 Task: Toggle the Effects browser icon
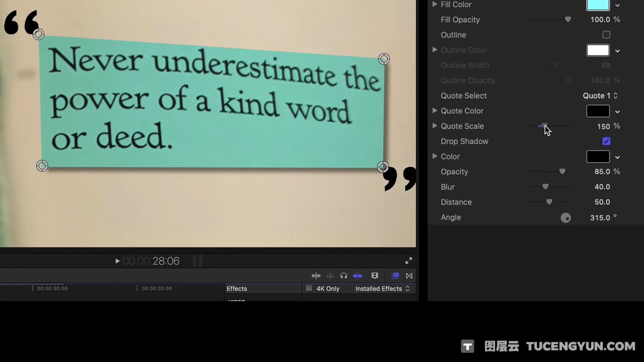point(395,276)
